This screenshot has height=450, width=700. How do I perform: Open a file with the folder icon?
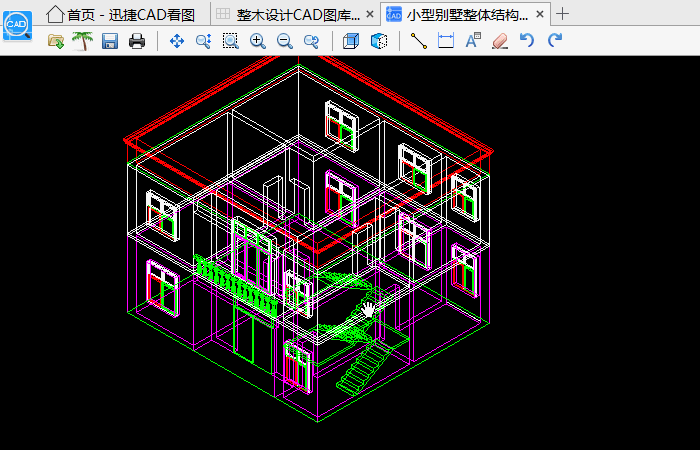pos(56,41)
